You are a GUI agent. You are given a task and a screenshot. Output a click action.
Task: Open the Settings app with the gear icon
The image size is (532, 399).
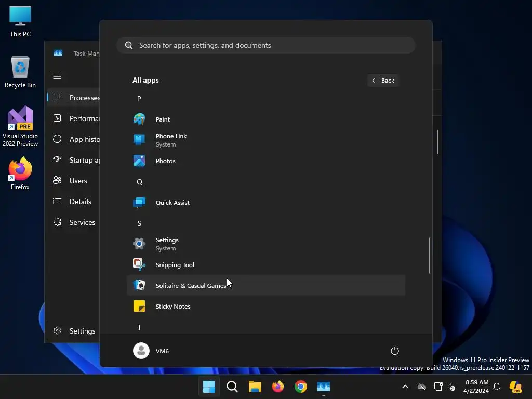point(266,244)
